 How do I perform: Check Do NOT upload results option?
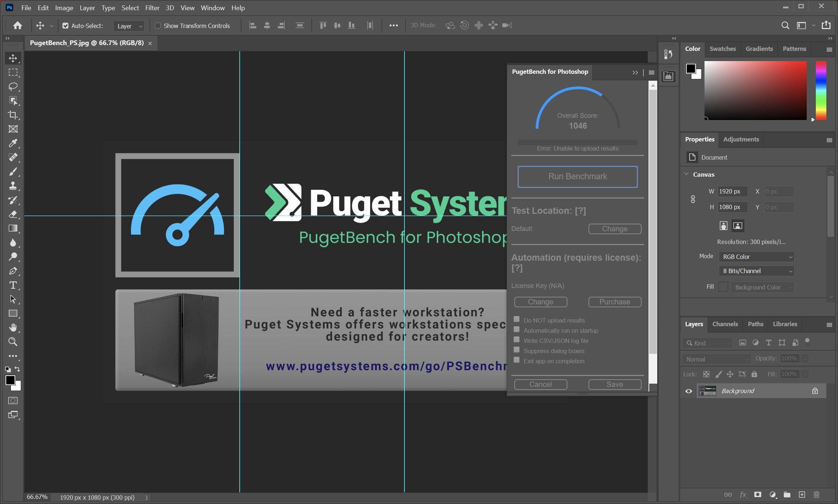[516, 319]
